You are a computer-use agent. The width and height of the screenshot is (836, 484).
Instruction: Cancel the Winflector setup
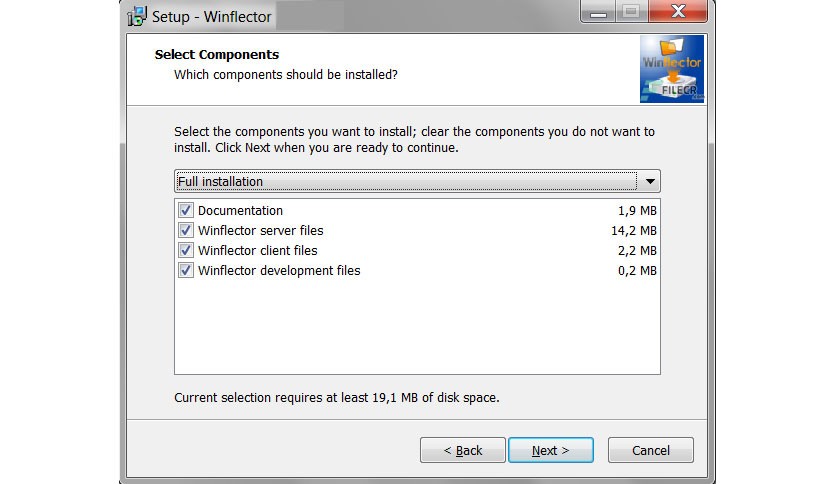(650, 450)
